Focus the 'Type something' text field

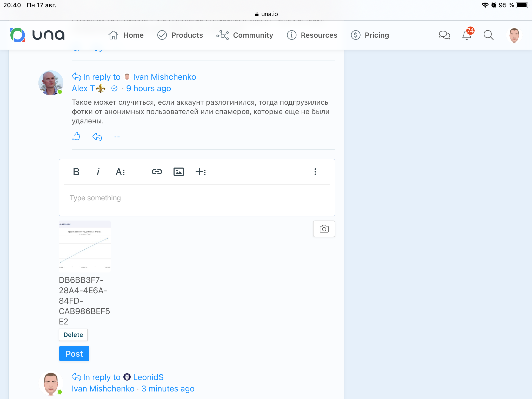(197, 198)
